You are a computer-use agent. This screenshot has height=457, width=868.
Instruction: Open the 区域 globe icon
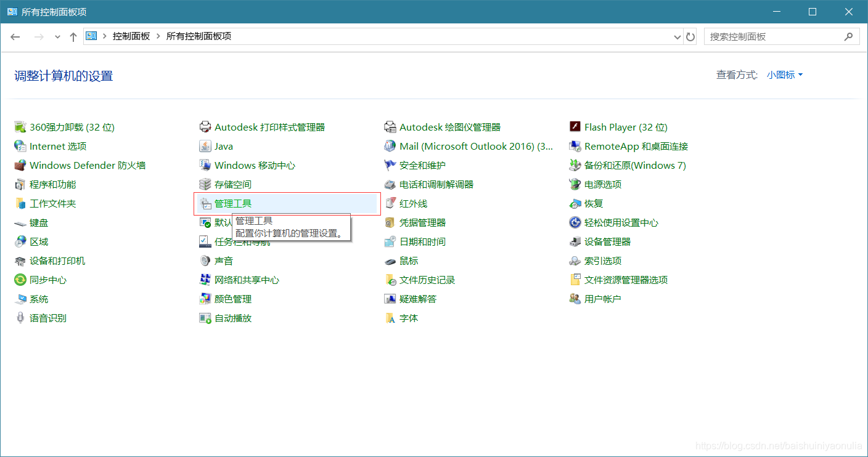pos(20,241)
